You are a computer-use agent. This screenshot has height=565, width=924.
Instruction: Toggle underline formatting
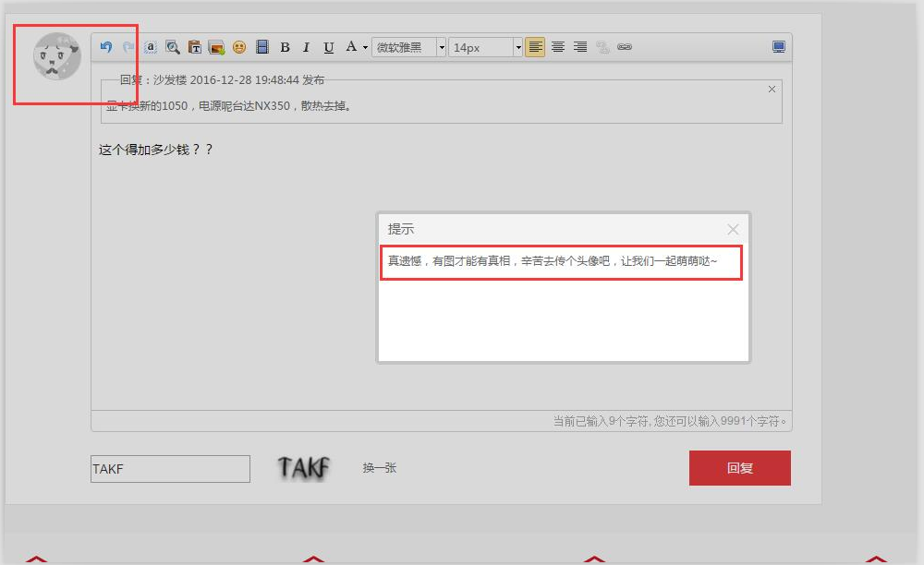coord(329,46)
